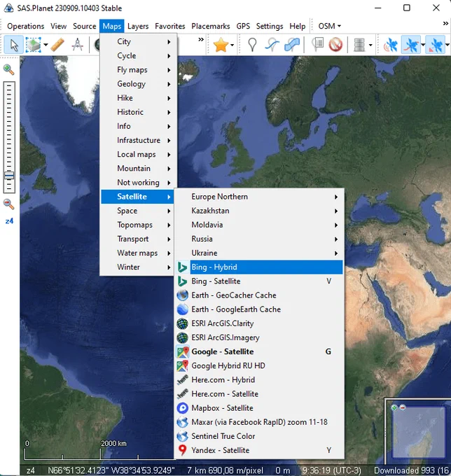Open the Layers menu
The image size is (451, 476).
138,26
